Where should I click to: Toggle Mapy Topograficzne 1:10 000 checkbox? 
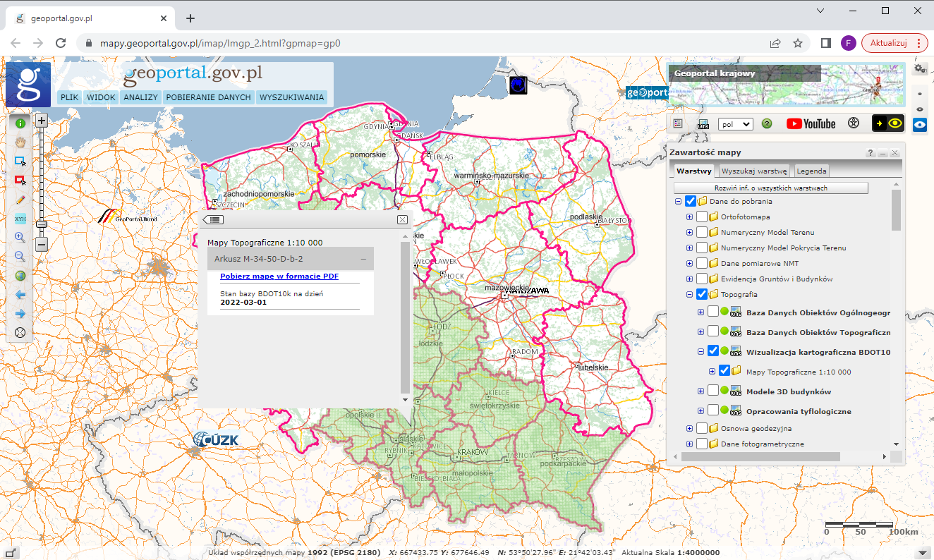point(724,372)
